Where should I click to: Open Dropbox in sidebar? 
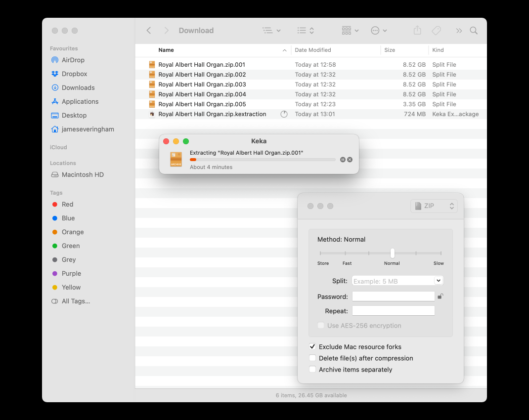tap(74, 74)
